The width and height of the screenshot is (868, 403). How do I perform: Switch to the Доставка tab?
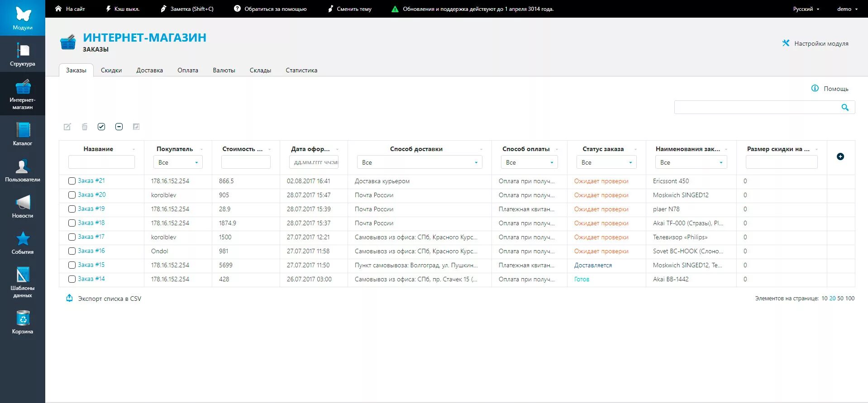(149, 70)
